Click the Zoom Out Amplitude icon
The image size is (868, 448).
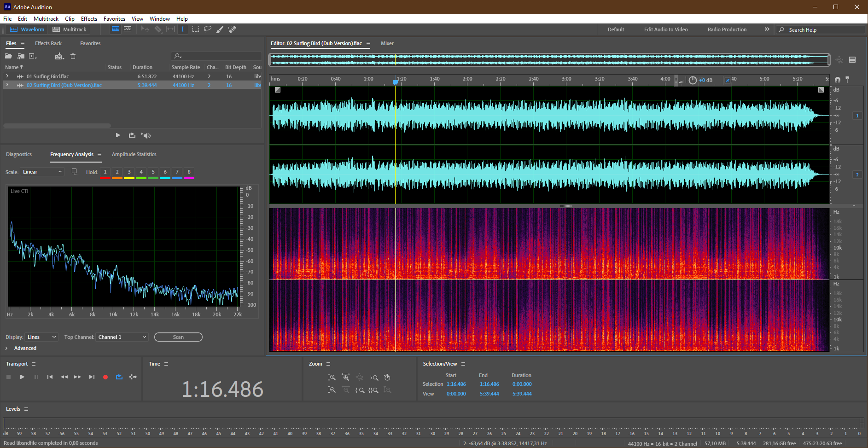coord(332,390)
